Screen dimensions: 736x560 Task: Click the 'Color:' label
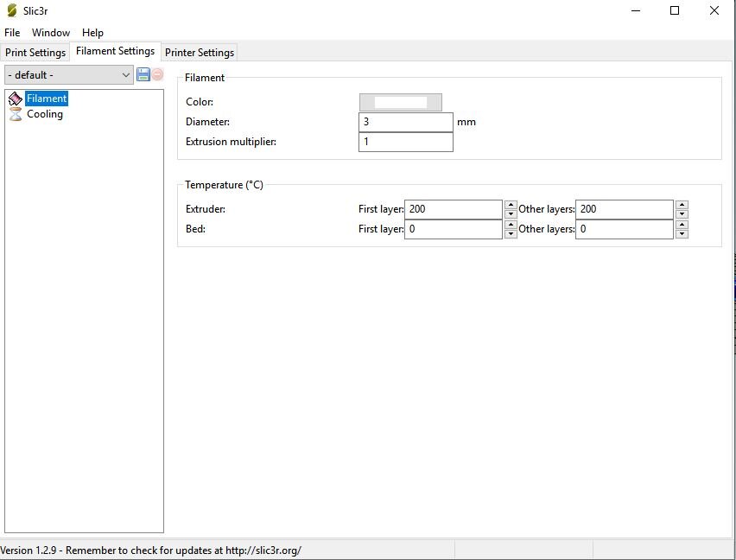click(200, 102)
